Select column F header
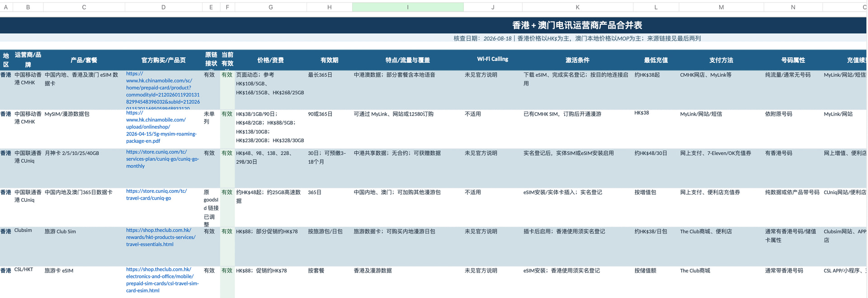The height and width of the screenshot is (298, 868). tap(227, 7)
